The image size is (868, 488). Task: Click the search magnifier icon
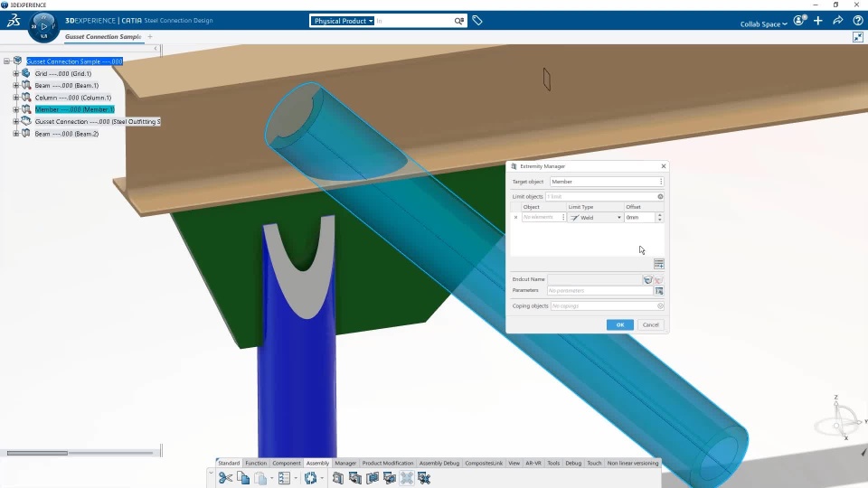pyautogui.click(x=459, y=21)
